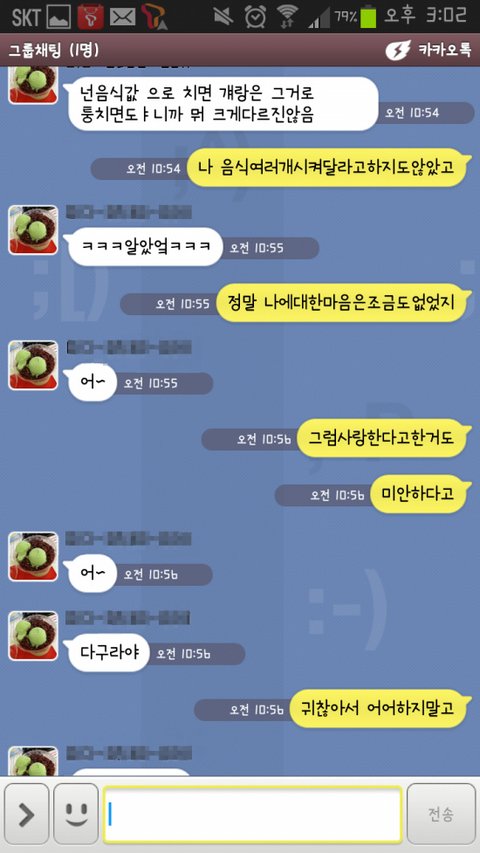Open the emoticon smiley picker
Image resolution: width=480 pixels, height=853 pixels.
(76, 813)
